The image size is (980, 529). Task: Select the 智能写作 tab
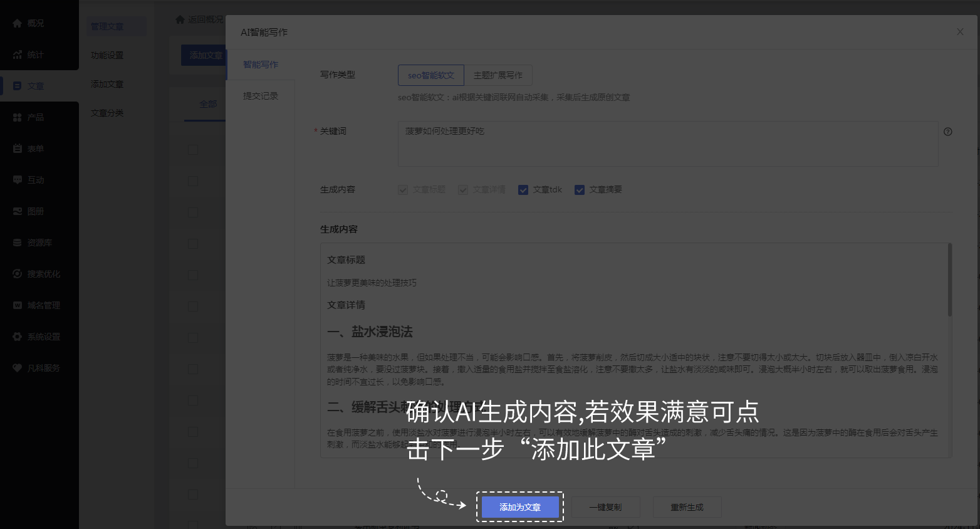click(259, 64)
